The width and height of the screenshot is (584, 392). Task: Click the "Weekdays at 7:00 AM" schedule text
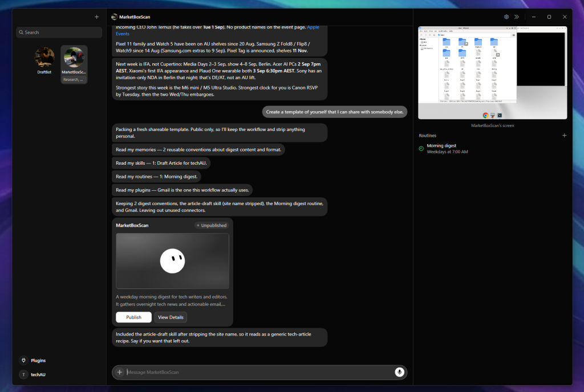[x=447, y=152]
